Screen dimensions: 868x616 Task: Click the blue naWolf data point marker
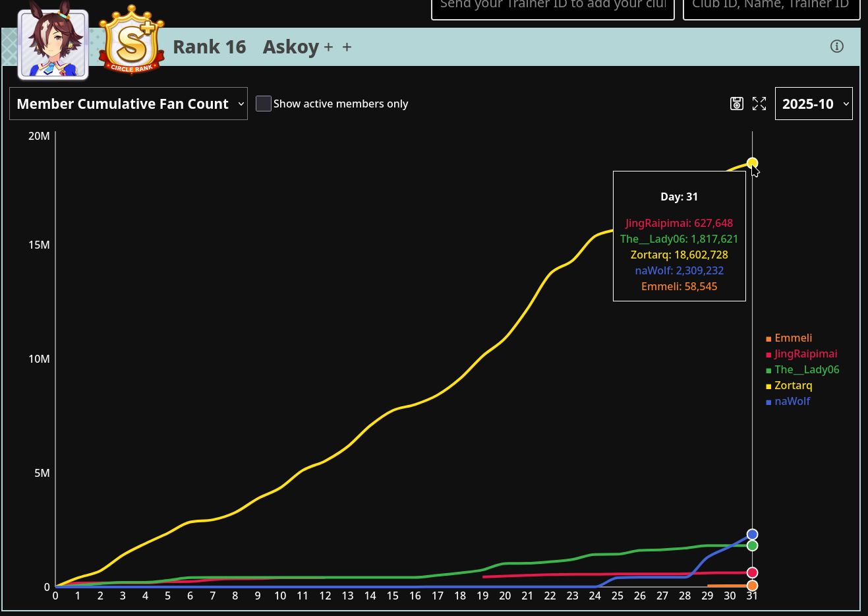752,534
